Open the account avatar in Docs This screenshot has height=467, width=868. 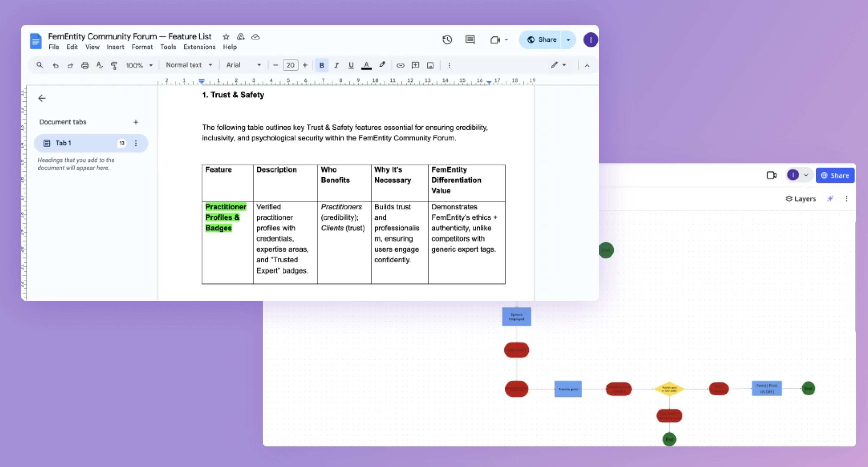coord(590,40)
